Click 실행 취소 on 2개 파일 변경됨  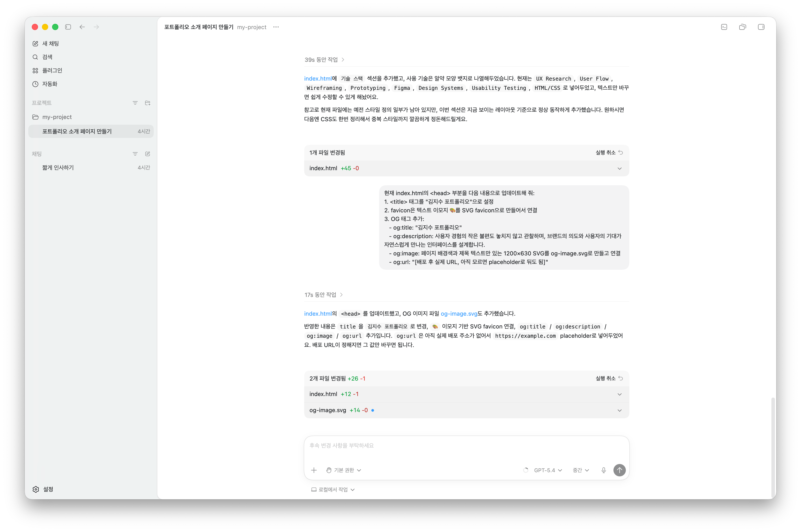[609, 378]
